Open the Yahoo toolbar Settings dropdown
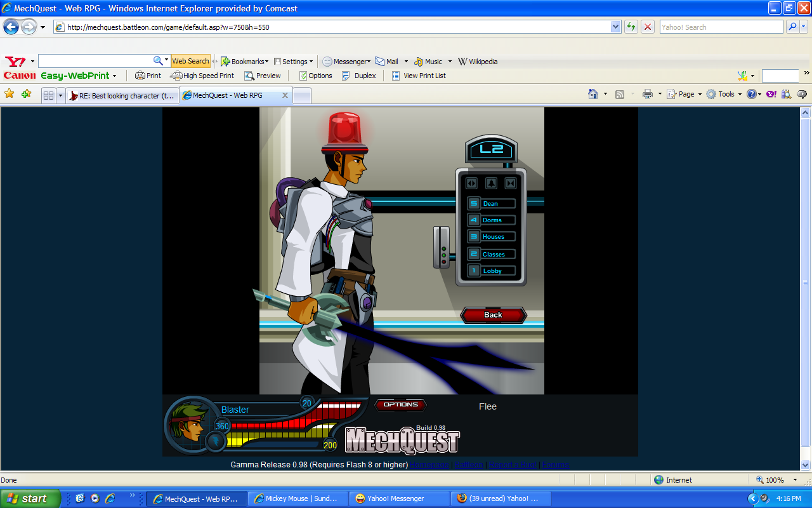 click(293, 62)
